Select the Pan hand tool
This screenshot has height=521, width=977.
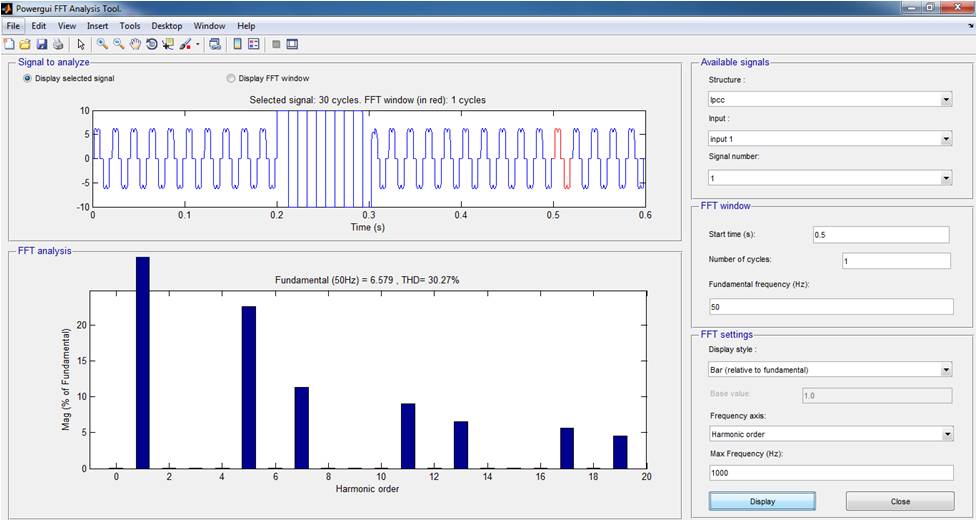coord(135,44)
